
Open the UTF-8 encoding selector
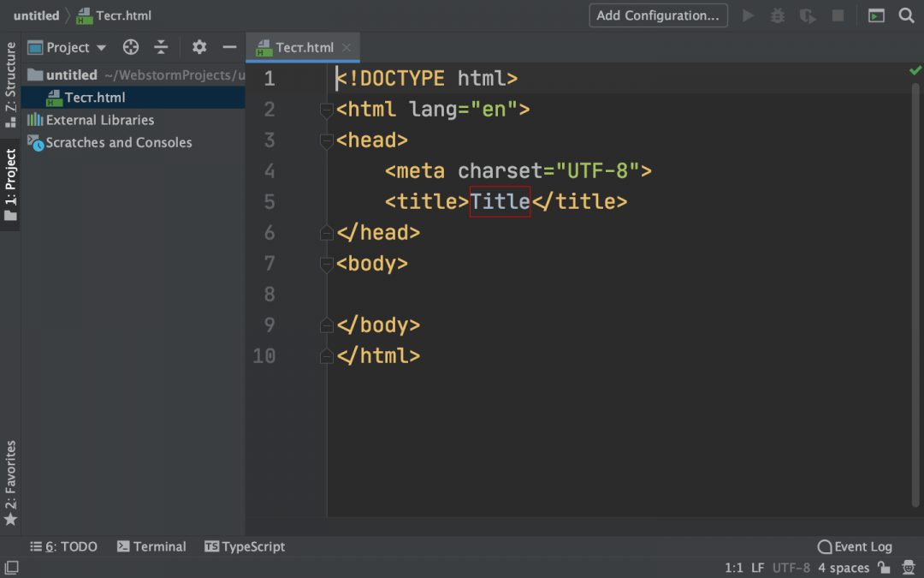coord(791,568)
